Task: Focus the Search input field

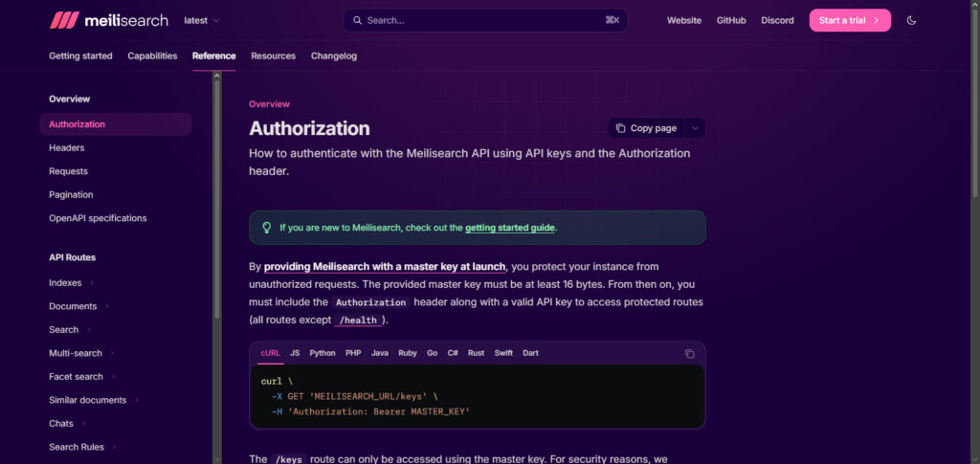Action: point(485,20)
